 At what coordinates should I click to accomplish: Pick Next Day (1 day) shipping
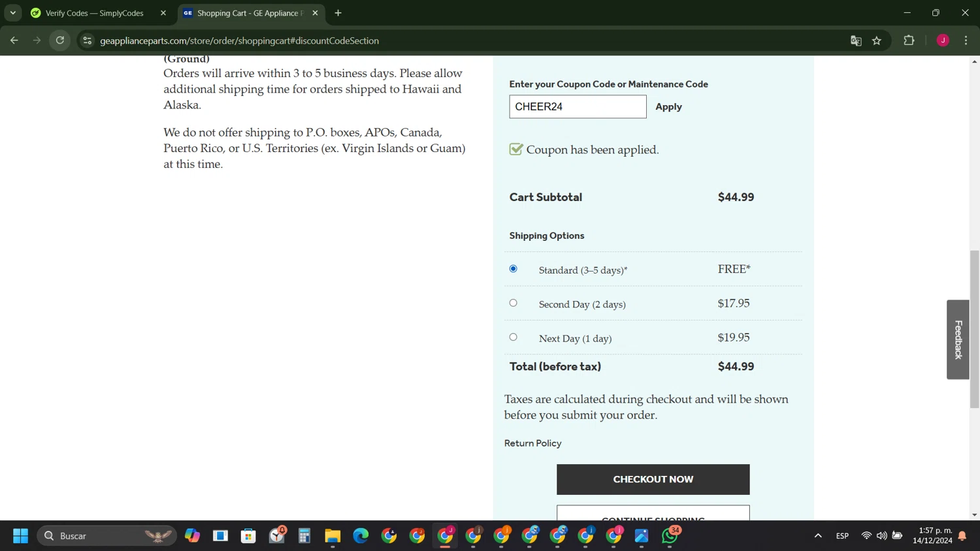[513, 337]
